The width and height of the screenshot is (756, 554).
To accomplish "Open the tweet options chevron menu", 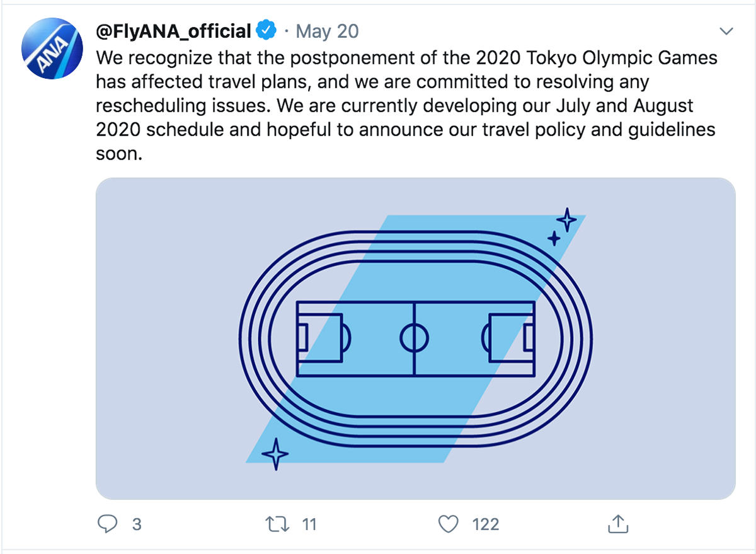I will (x=726, y=31).
